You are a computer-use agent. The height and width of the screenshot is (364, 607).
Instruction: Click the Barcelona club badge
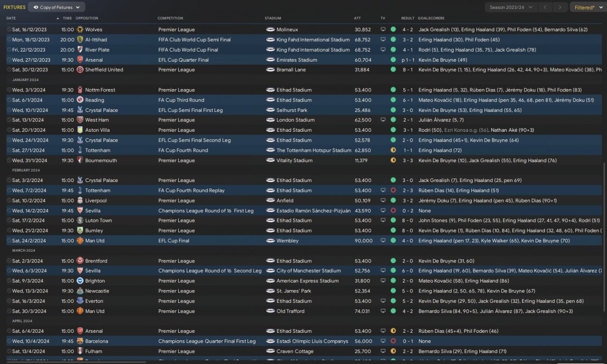80,341
